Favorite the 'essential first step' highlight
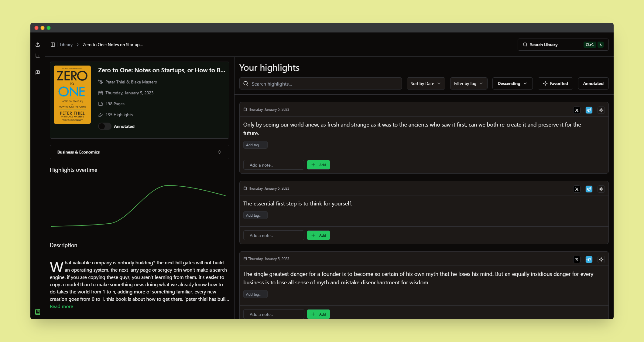644x342 pixels. 601,189
